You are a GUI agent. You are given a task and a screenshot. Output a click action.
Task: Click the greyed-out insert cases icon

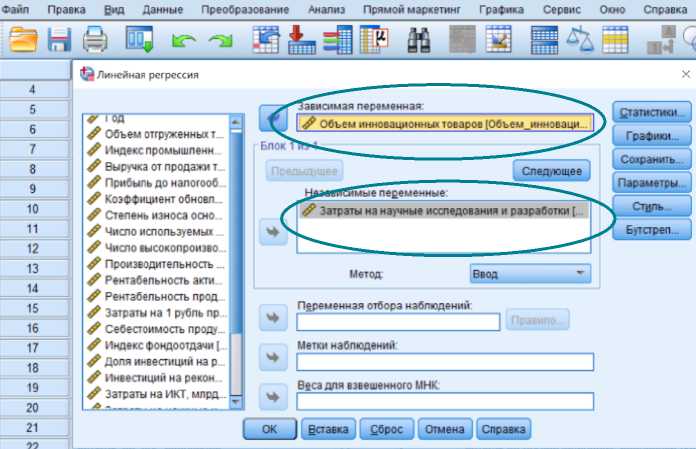462,40
